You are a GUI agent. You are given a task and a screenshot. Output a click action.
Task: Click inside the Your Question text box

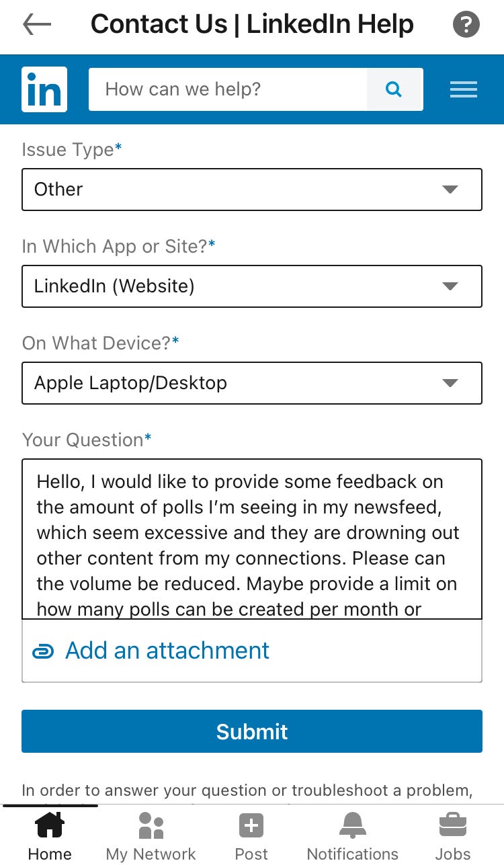point(252,539)
